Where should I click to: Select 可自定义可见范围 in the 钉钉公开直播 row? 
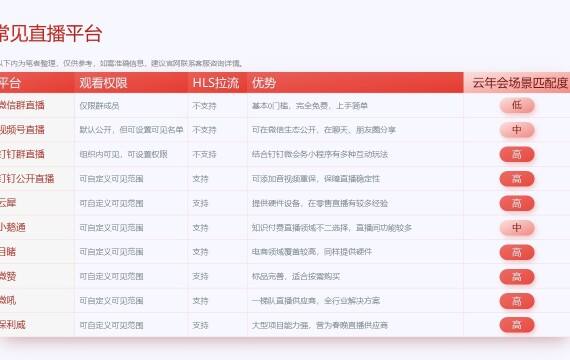pyautogui.click(x=111, y=179)
